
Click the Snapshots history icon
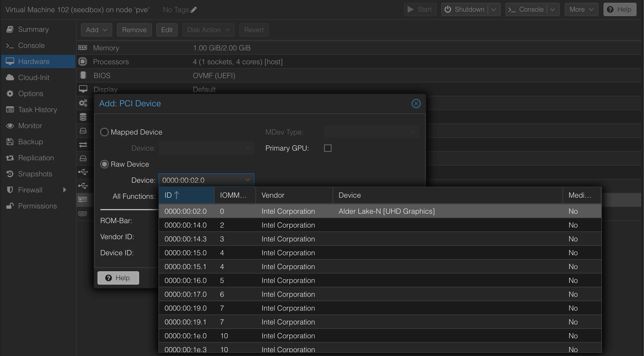[10, 174]
